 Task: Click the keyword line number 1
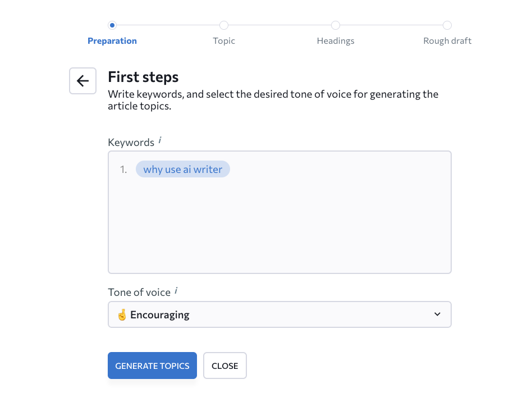point(123,170)
